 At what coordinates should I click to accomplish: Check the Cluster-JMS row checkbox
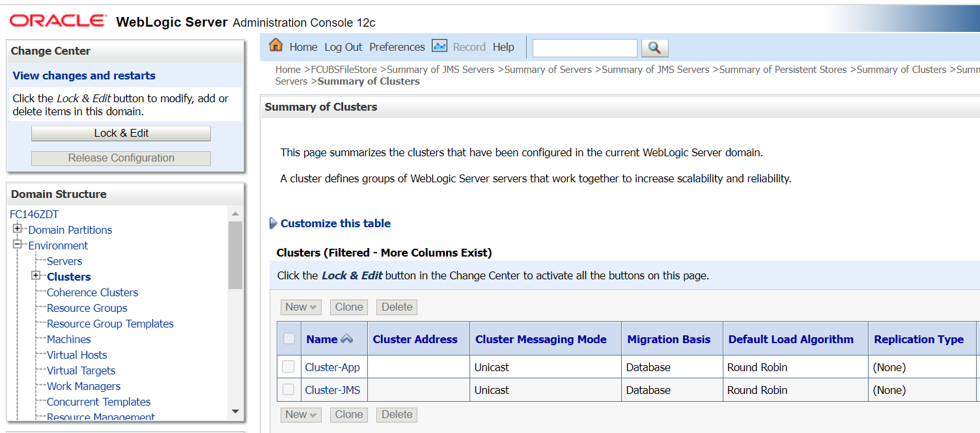point(288,390)
